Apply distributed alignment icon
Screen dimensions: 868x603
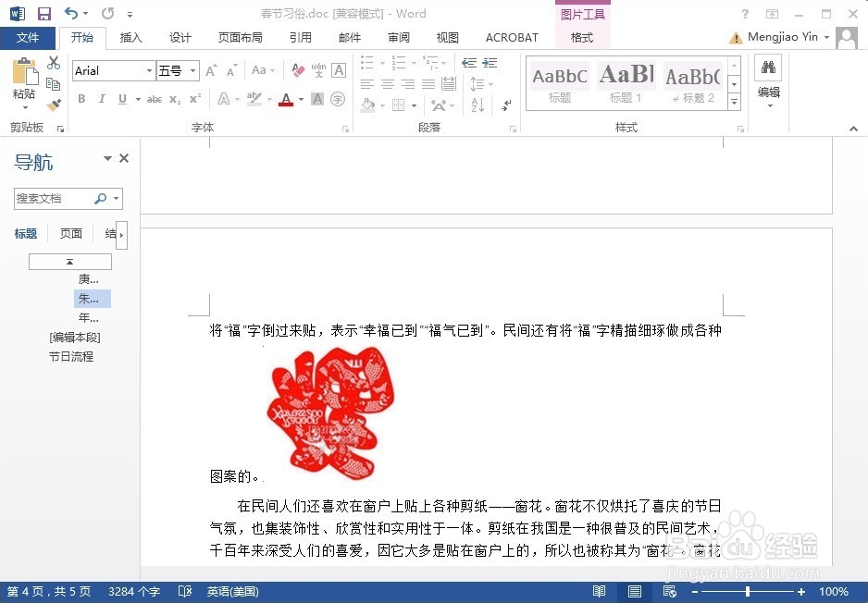449,84
